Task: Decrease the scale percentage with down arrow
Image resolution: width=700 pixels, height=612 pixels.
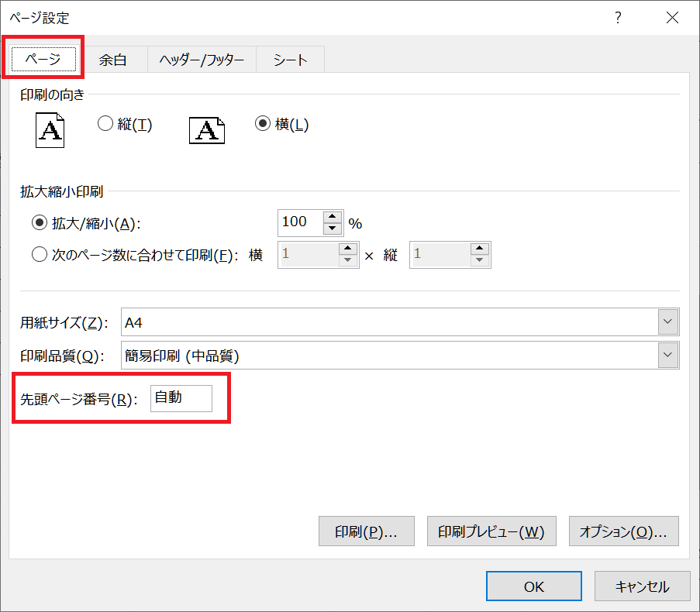Action: coord(333,229)
